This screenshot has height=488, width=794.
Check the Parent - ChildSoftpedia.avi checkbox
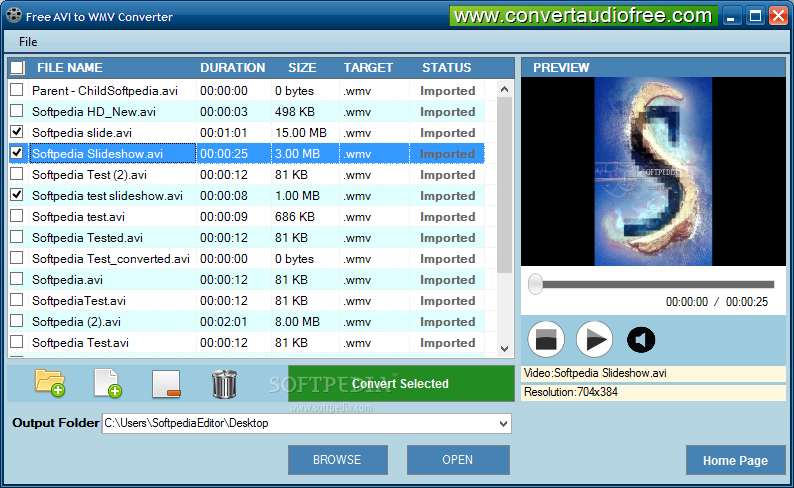[17, 90]
